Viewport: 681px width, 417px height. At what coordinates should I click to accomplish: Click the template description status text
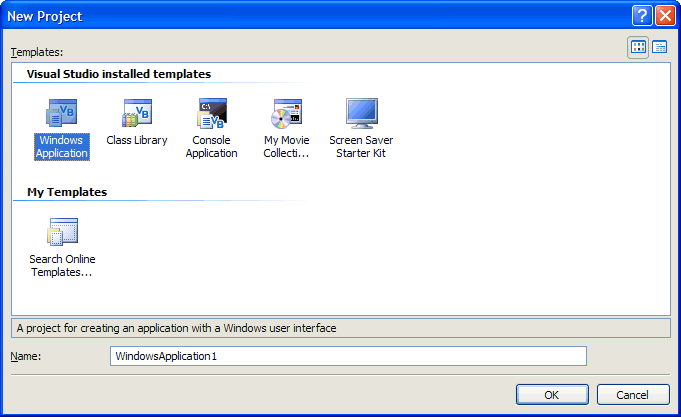176,328
